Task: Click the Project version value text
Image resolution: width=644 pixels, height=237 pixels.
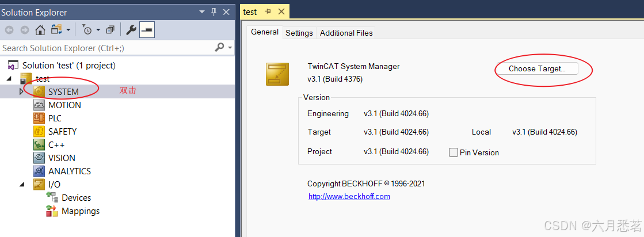Action: pos(397,151)
